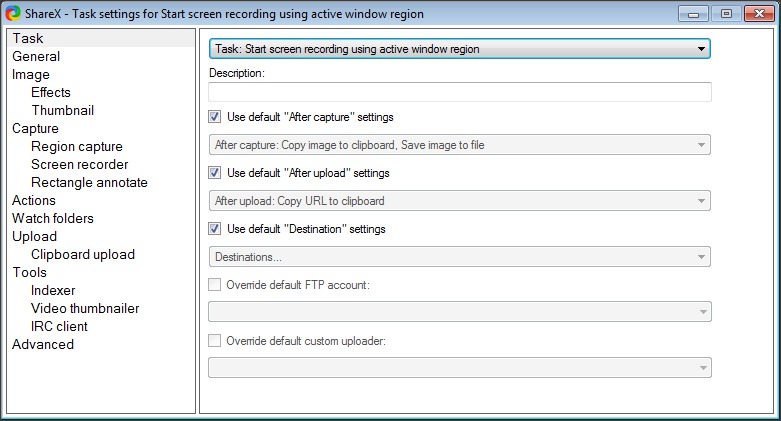Open the Task selection dropdown

(459, 48)
